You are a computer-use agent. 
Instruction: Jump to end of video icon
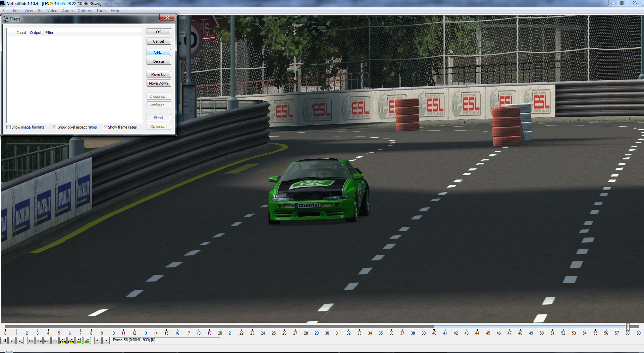coord(55,341)
